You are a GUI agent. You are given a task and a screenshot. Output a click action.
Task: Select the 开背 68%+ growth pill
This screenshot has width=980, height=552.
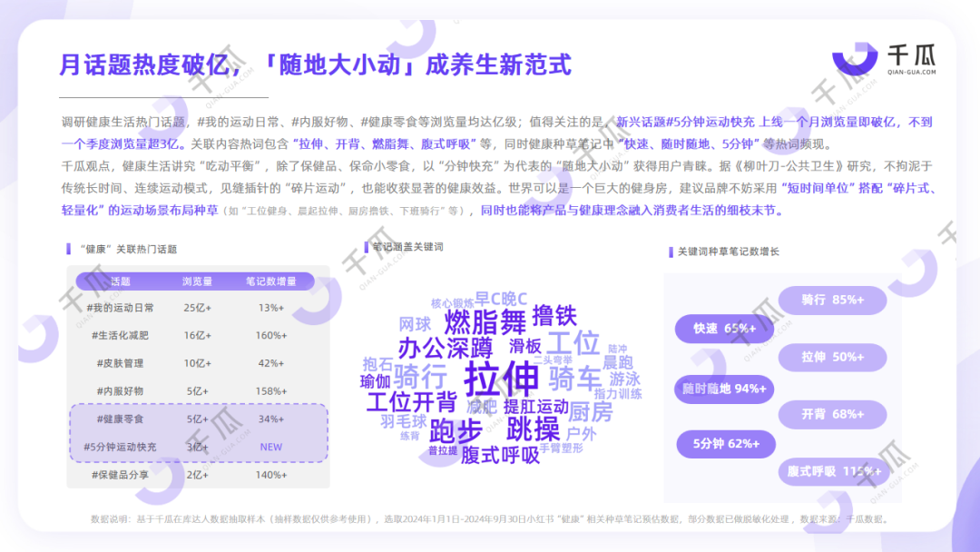(x=832, y=415)
